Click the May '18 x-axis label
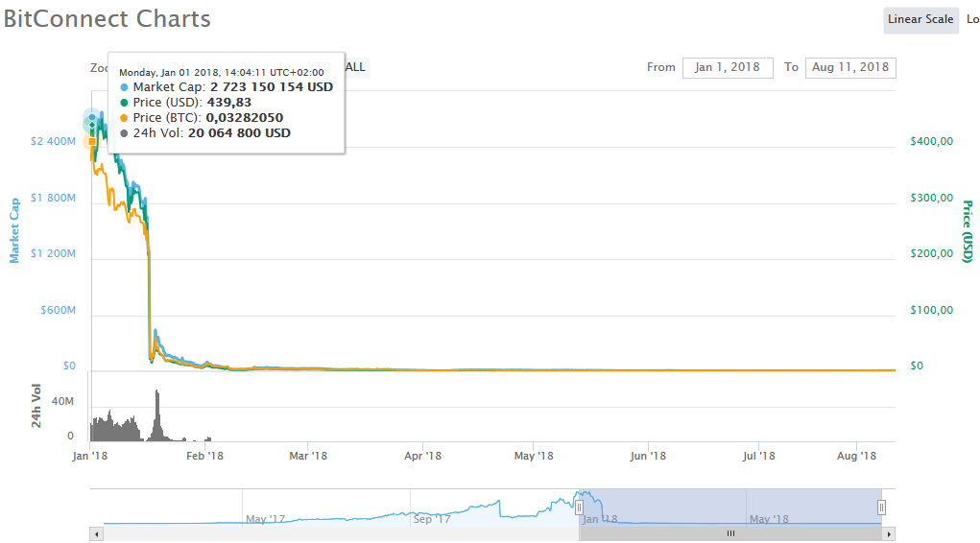 (x=534, y=456)
